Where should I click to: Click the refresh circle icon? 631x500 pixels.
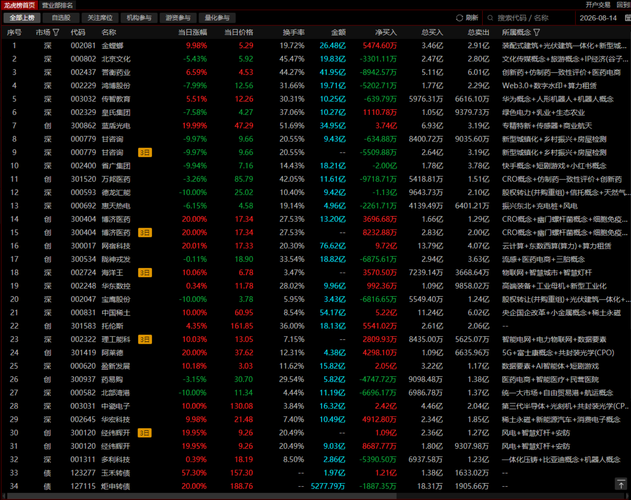459,18
